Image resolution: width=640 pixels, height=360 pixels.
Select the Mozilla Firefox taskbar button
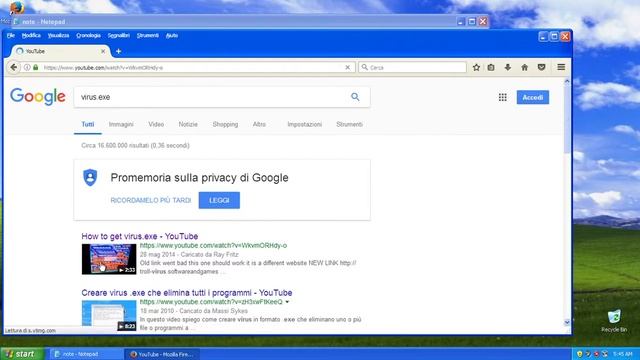(162, 354)
